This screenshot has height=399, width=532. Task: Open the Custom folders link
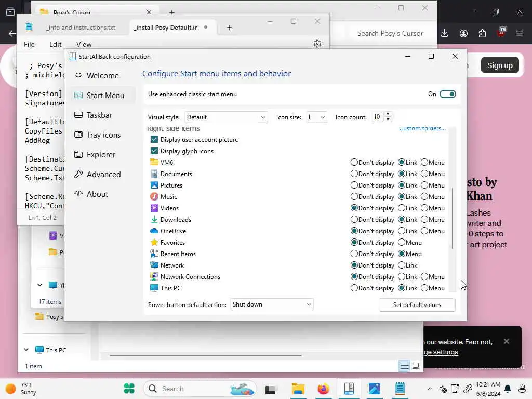point(422,128)
